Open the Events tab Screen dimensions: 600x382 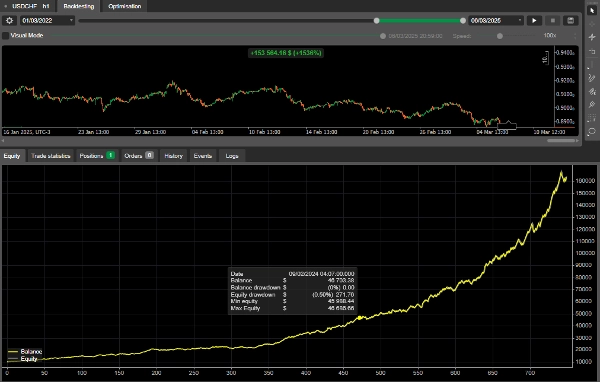click(x=202, y=156)
